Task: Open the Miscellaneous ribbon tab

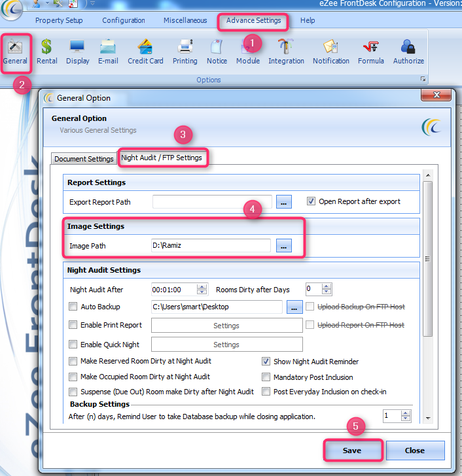Action: coord(185,20)
